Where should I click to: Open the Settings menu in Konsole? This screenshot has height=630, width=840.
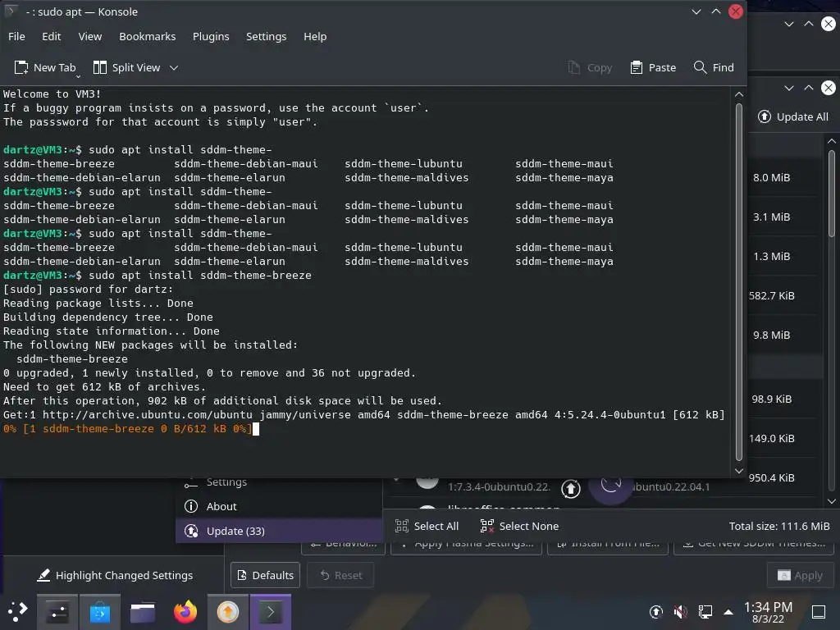pos(267,36)
